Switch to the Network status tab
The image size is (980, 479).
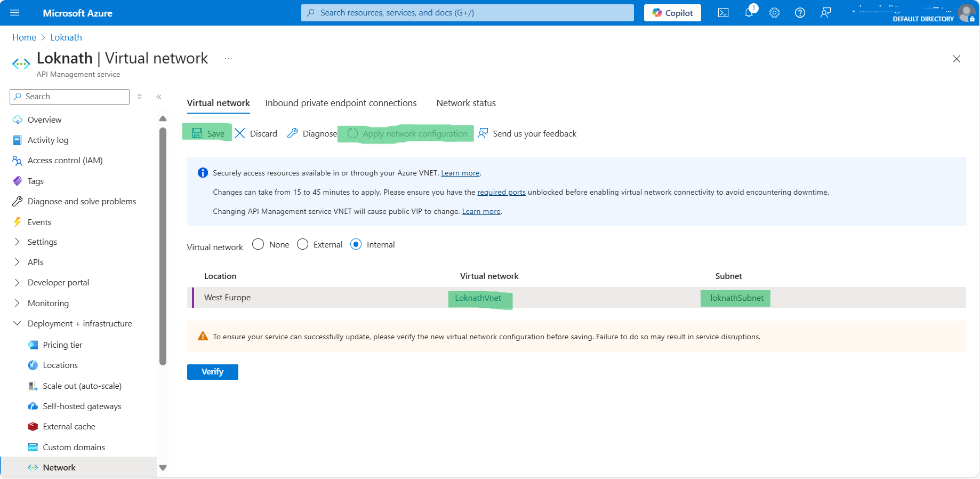(466, 103)
